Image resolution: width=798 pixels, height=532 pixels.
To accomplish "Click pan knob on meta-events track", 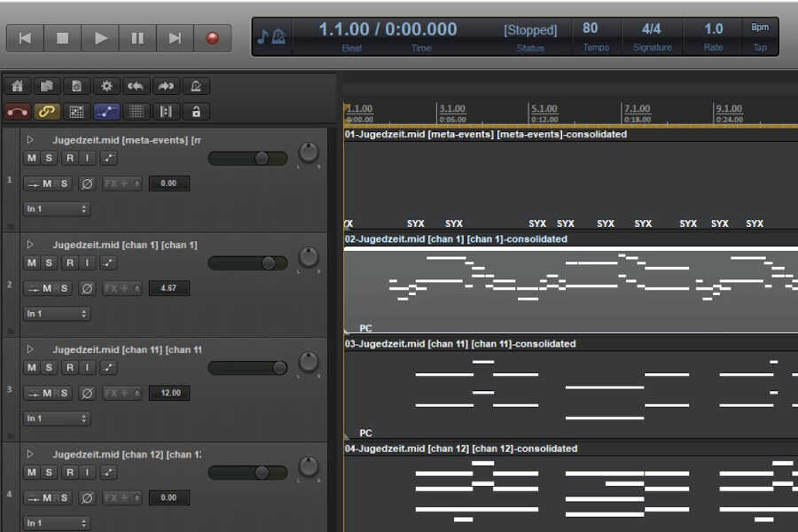I will 309,153.
